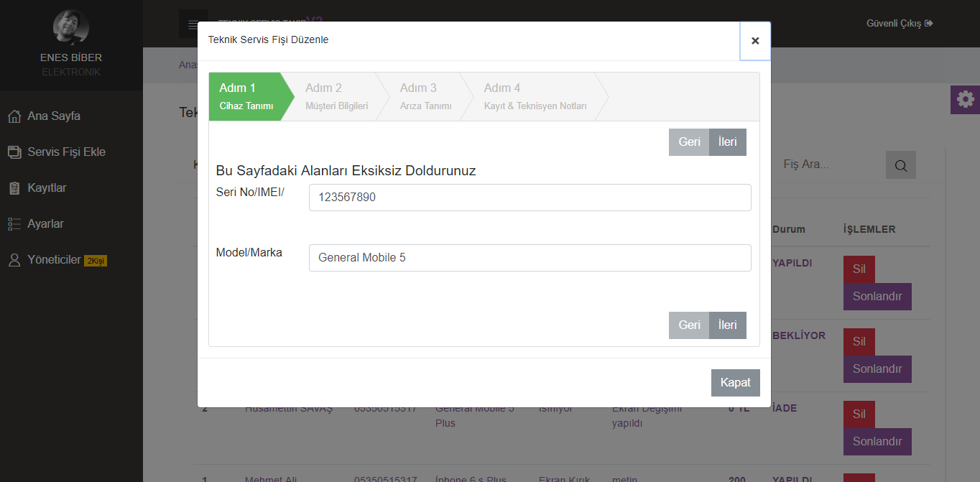Click the upper İleri button
This screenshot has height=482, width=980.
[x=728, y=142]
